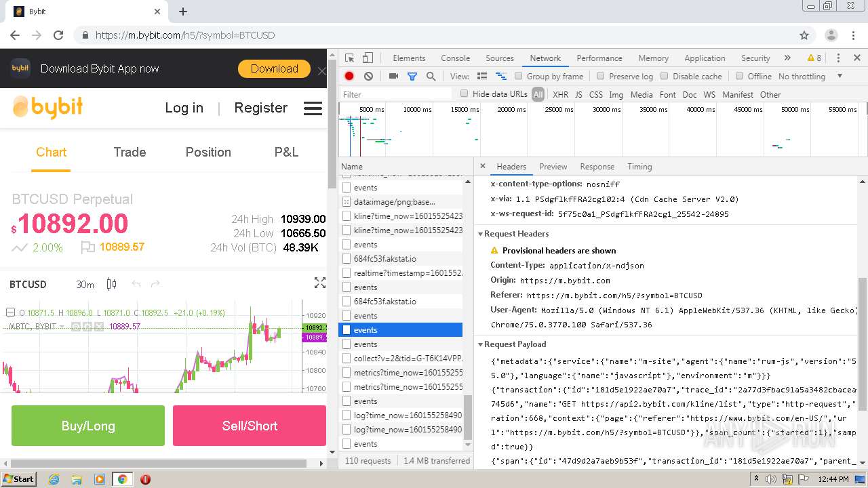The height and width of the screenshot is (488, 868).
Task: Show the Response tab
Action: pos(597,166)
